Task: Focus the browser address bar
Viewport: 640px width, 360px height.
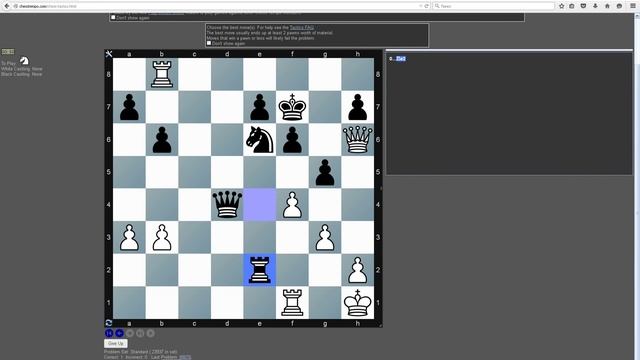Action: click(216, 6)
